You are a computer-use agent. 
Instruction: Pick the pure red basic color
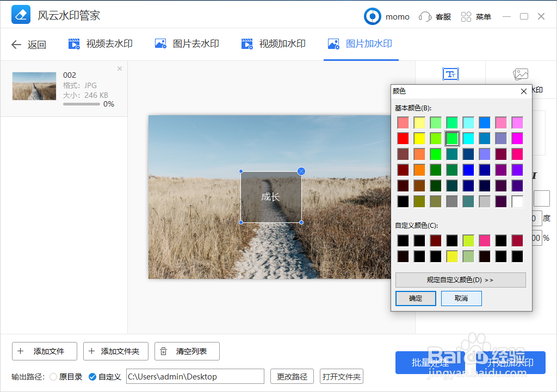(403, 139)
